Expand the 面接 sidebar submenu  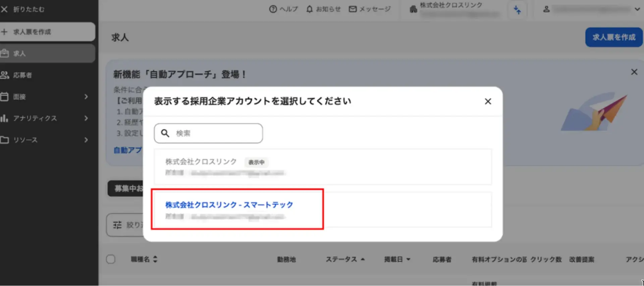86,97
